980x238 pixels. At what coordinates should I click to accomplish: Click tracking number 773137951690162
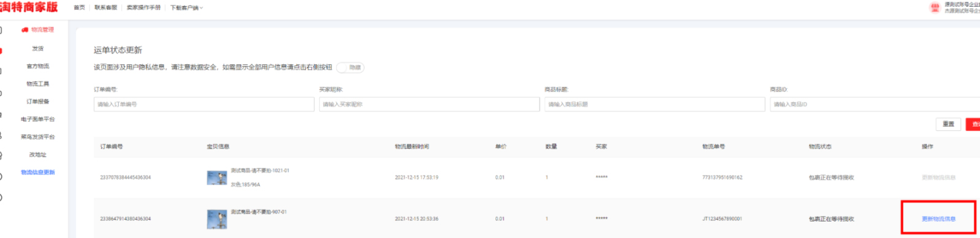[722, 177]
